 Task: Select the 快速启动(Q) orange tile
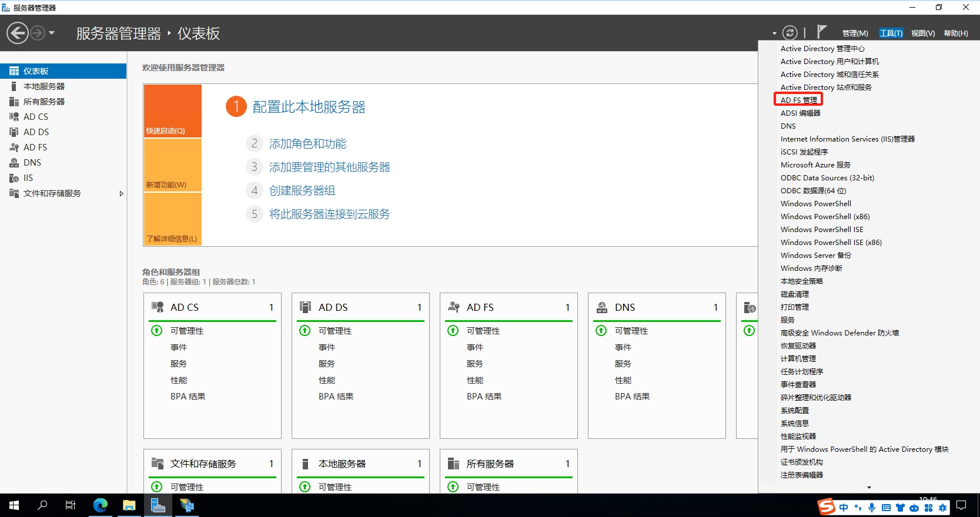point(172,110)
